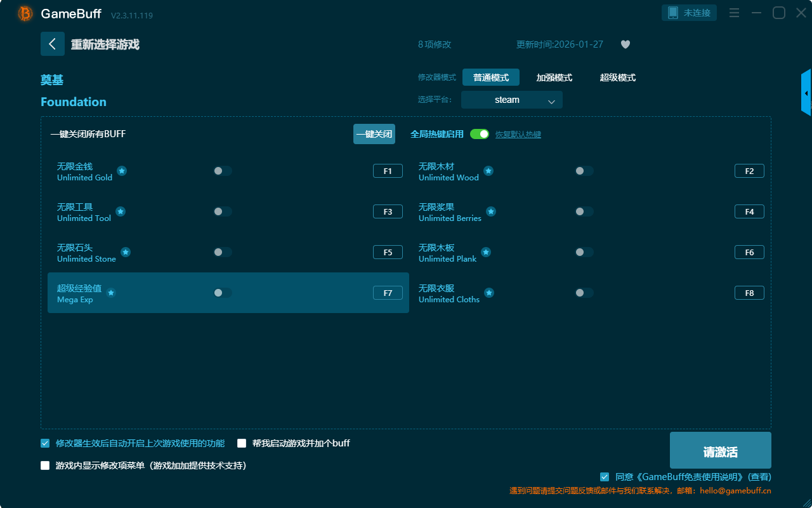Select the 超级模式 super mode tab
Viewport: 812px width, 508px height.
click(x=617, y=77)
